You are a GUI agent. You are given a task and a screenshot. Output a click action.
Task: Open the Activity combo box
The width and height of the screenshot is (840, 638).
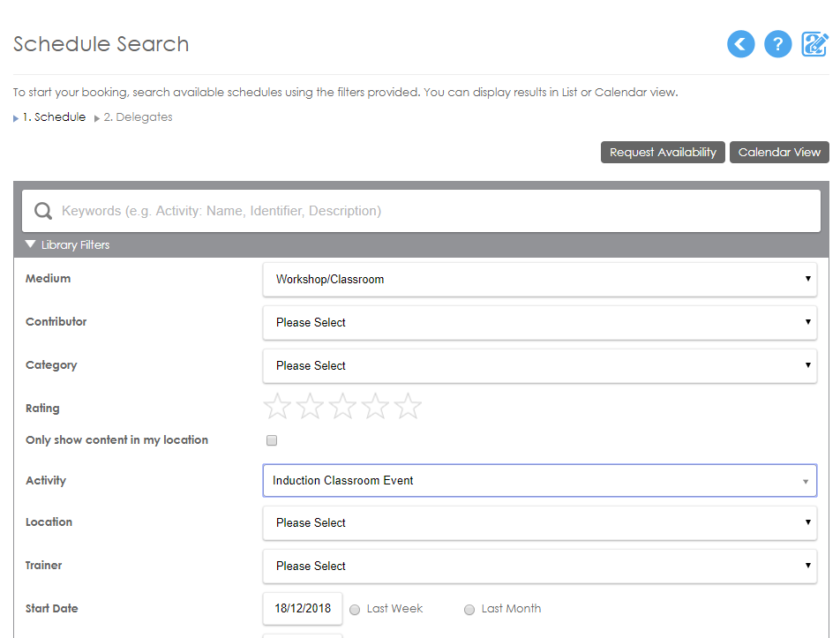[x=539, y=481]
